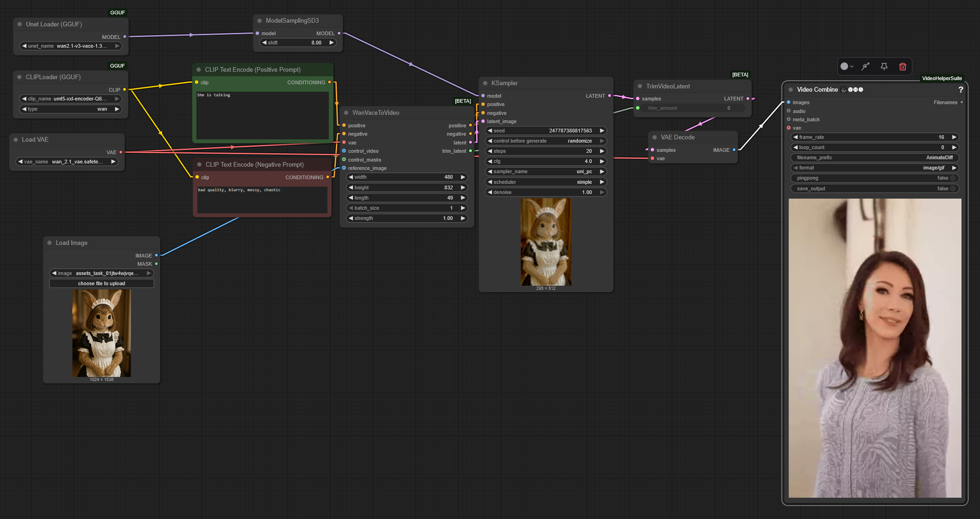
Task: Click the Video Combine audio input socket
Action: (789, 111)
